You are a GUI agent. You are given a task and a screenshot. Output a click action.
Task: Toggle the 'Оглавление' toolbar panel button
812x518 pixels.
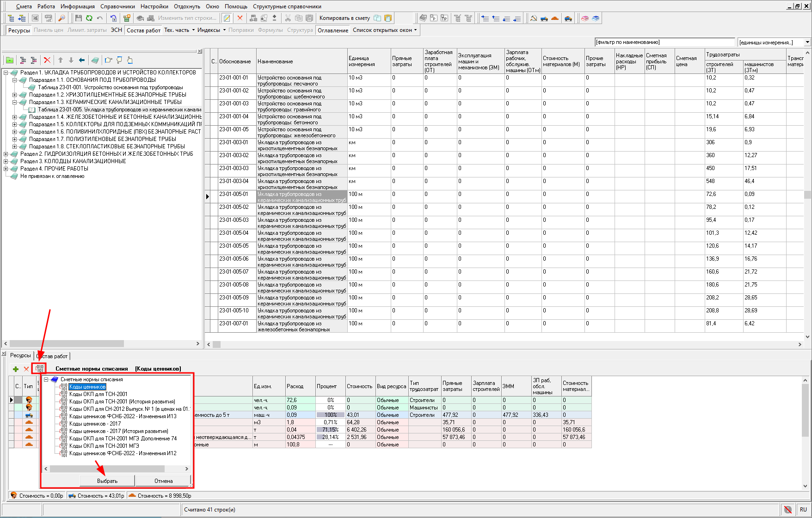[x=333, y=30]
